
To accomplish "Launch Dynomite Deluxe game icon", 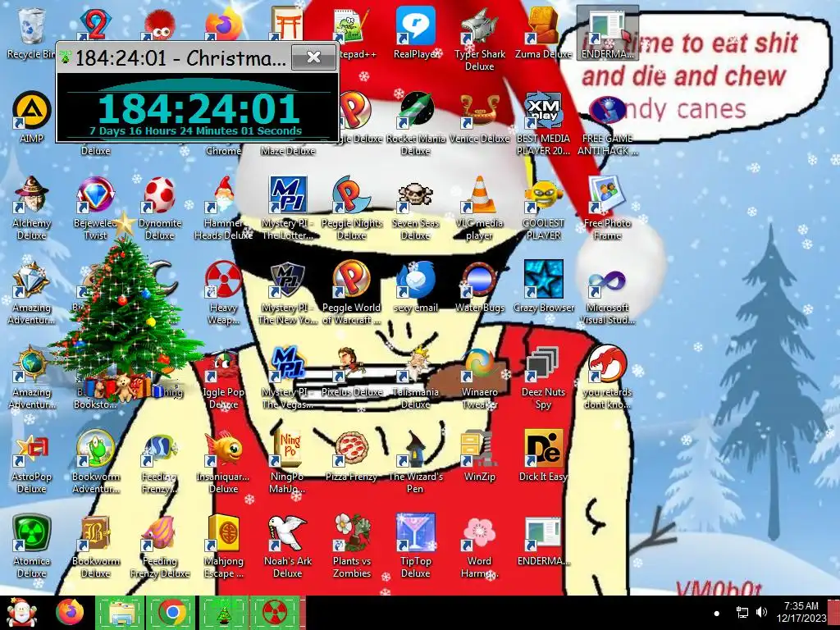I will (x=160, y=208).
